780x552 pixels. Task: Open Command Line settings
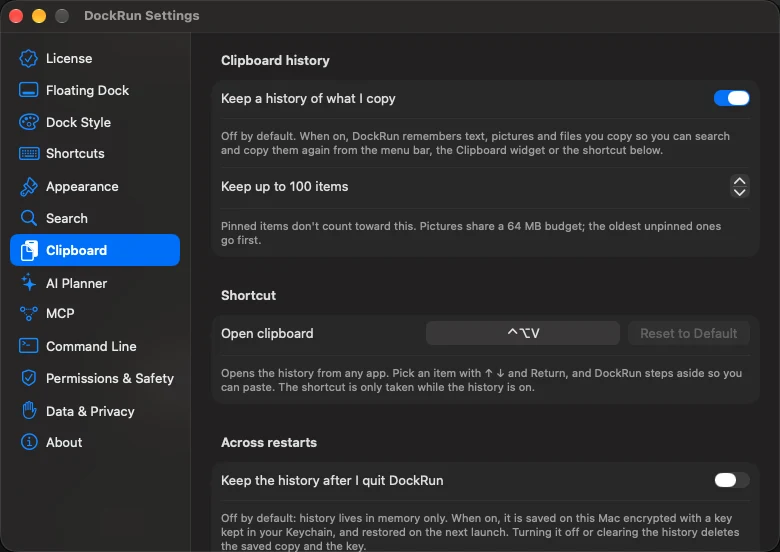pos(91,346)
